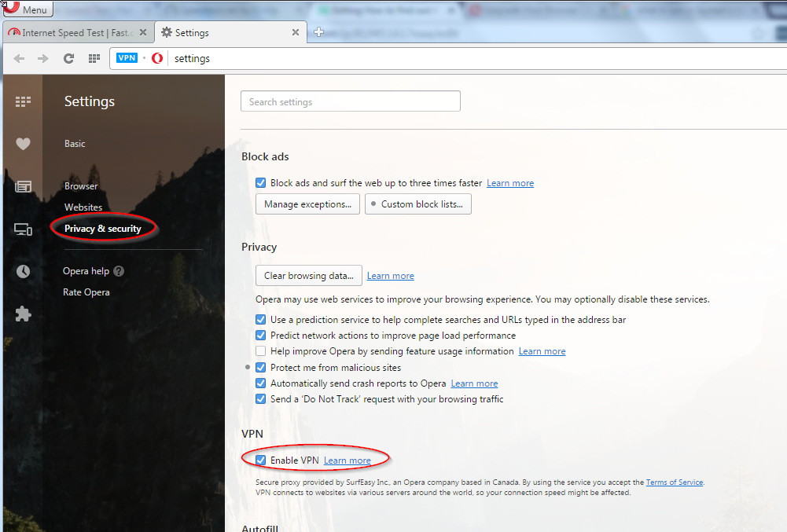Click Custom block lists button
Image resolution: width=787 pixels, height=532 pixels.
418,204
